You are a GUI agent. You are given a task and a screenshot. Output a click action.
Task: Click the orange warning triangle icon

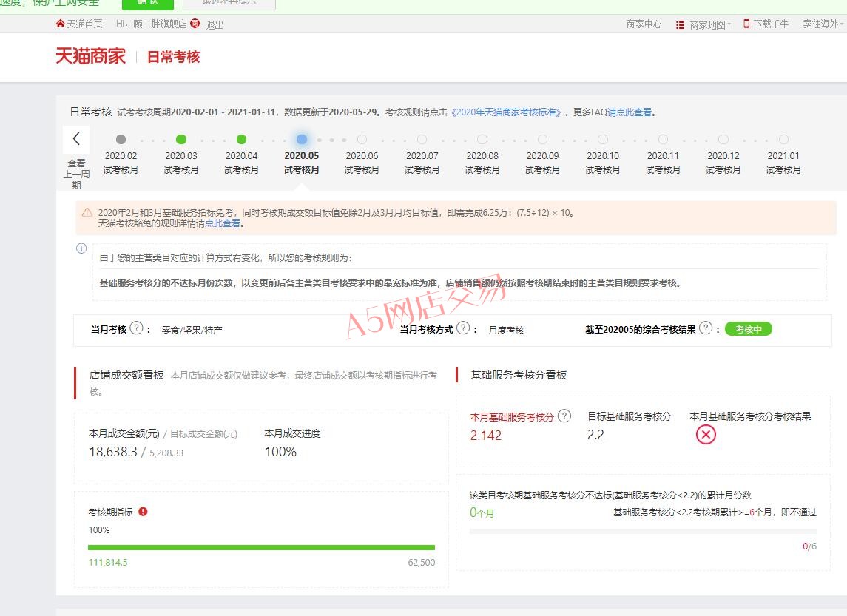pos(87,212)
